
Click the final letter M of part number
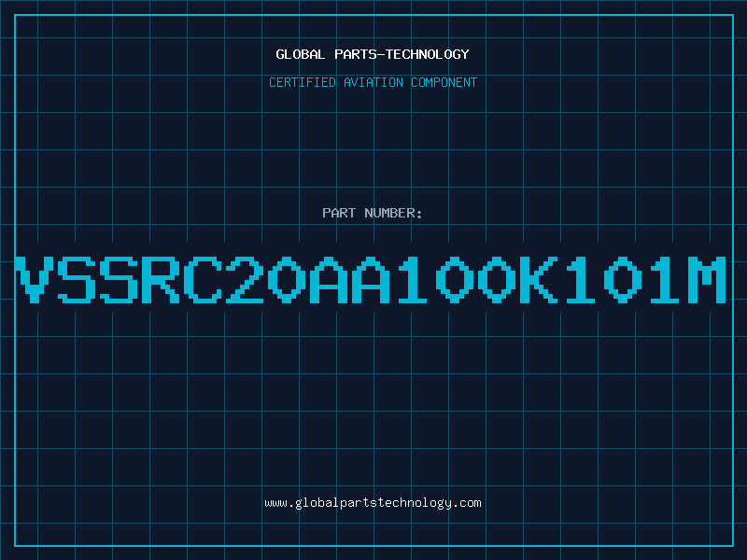click(708, 280)
